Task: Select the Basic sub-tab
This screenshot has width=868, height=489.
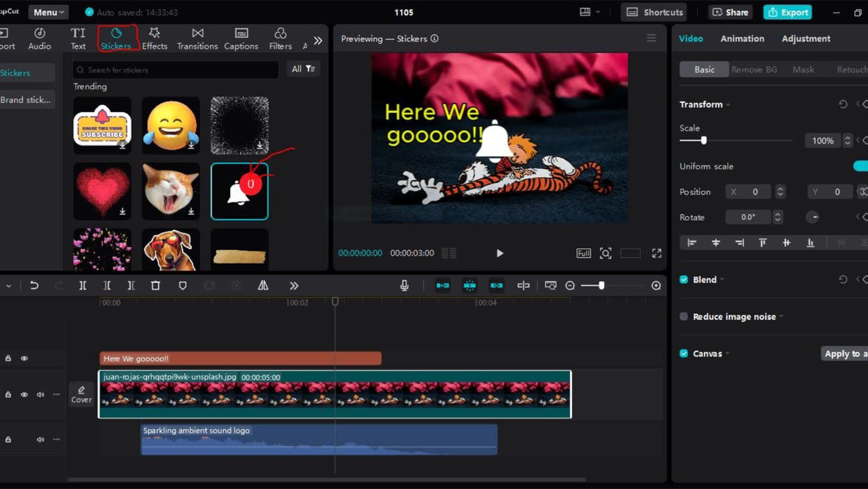Action: point(704,69)
